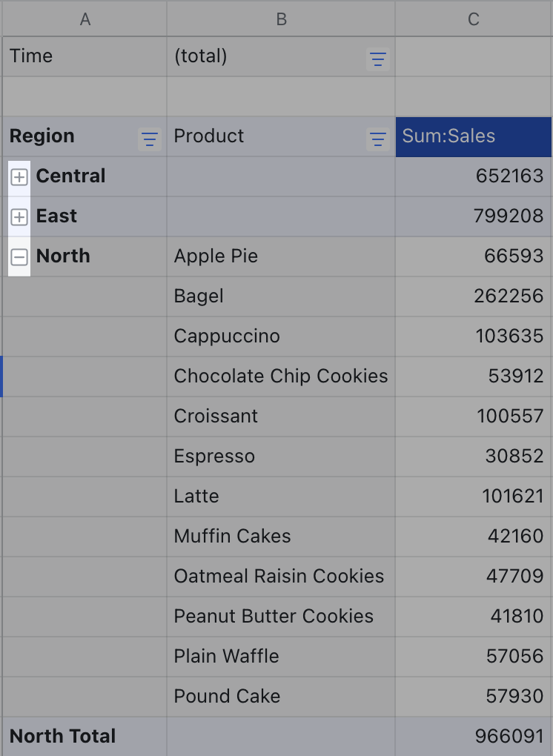Select the Espresso product cell
The width and height of the screenshot is (553, 756).
point(214,457)
